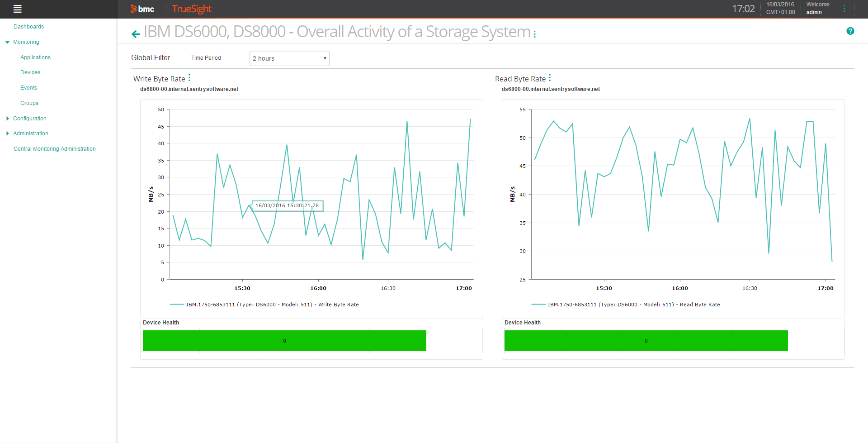This screenshot has width=868, height=443.
Task: Open Central Monitoring Administration link
Action: pos(55,149)
